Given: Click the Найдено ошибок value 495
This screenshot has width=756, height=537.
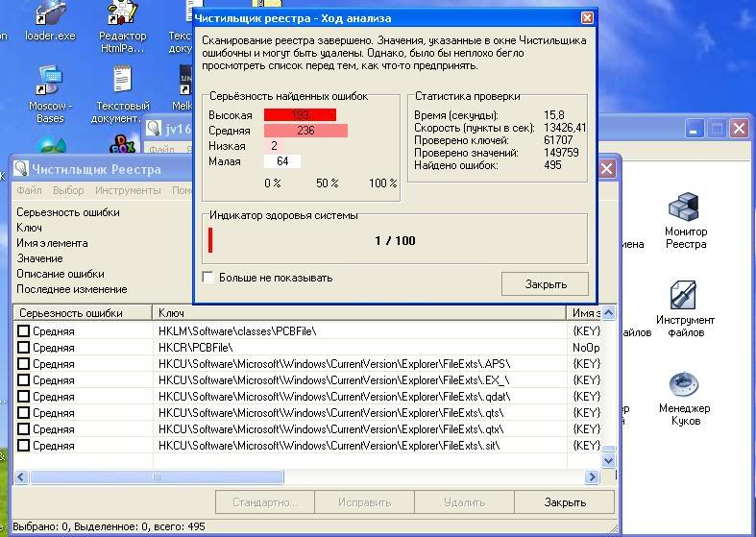Looking at the screenshot, I should pos(552,165).
